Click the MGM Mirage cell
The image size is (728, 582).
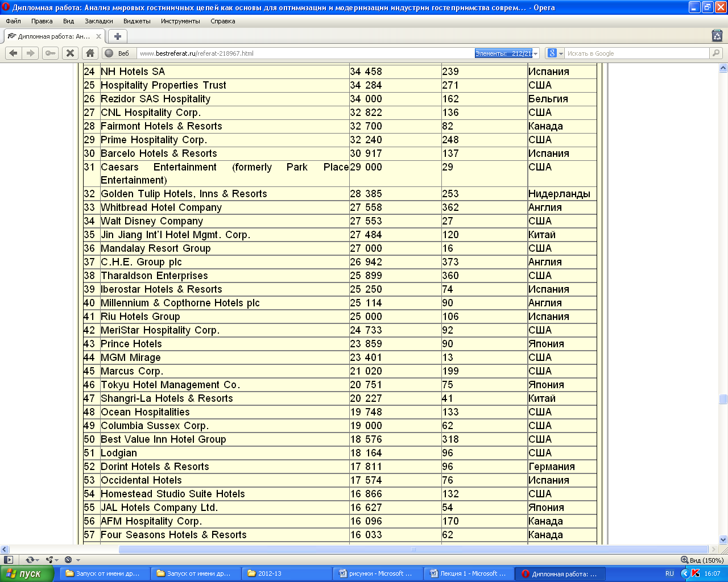coord(224,357)
